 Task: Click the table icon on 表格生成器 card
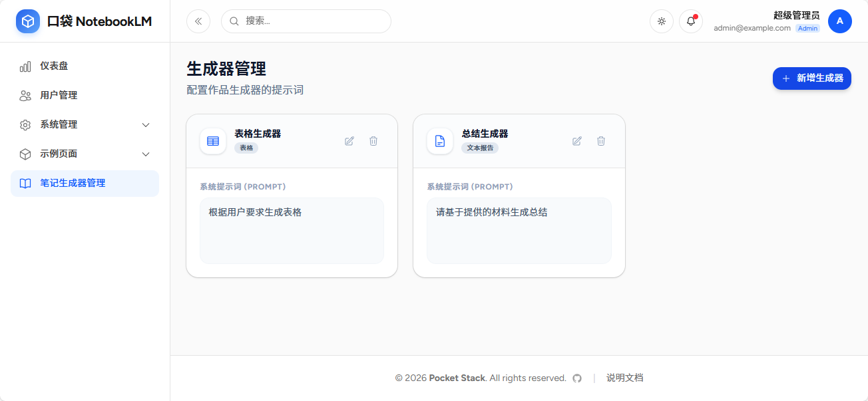212,141
